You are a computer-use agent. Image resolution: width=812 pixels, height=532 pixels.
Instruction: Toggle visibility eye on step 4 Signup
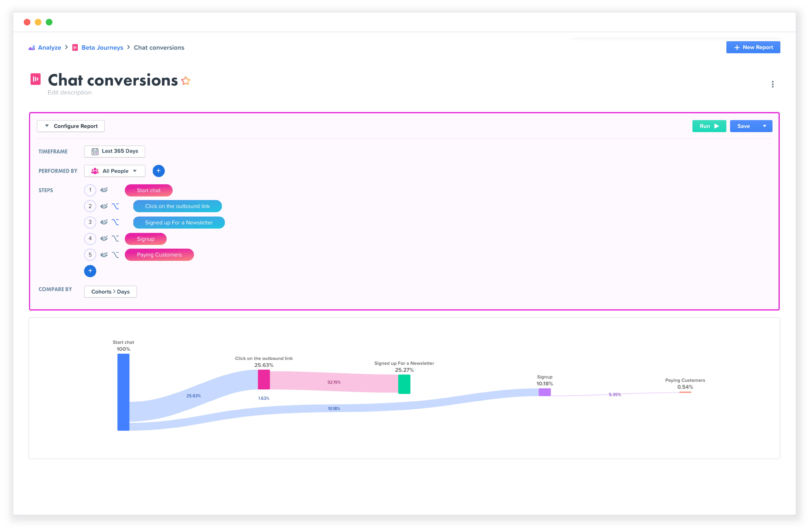click(104, 238)
